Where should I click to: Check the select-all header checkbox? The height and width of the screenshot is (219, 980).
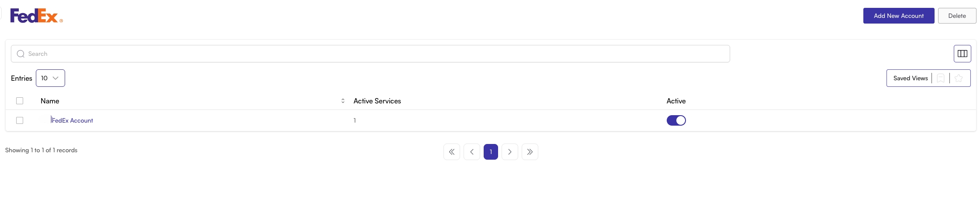tap(20, 101)
